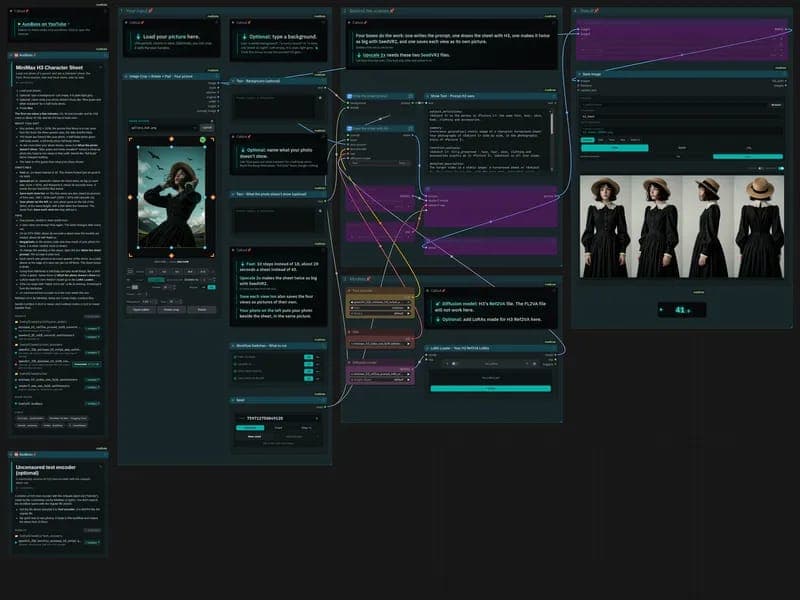Image resolution: width=800 pixels, height=600 pixels.
Task: Open the Diffusion model file dropdown
Action: coord(380,374)
